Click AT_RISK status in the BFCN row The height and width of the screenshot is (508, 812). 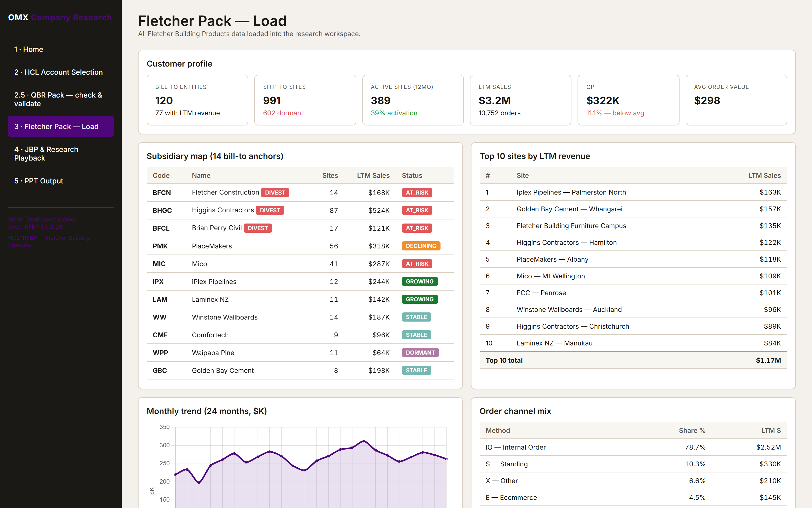pos(417,193)
